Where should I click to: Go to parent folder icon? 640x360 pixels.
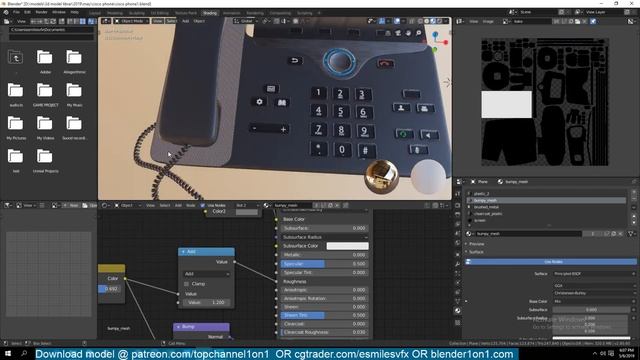(16, 58)
